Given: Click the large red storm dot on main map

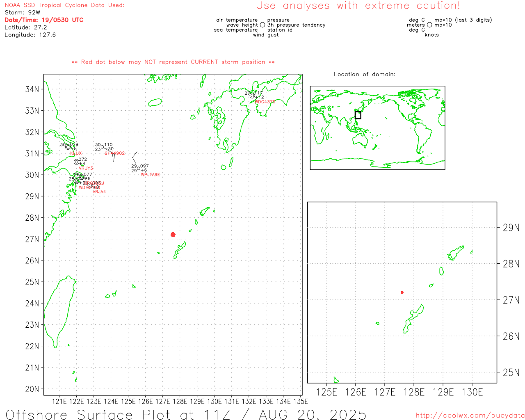Looking at the screenshot, I should click(x=173, y=235).
